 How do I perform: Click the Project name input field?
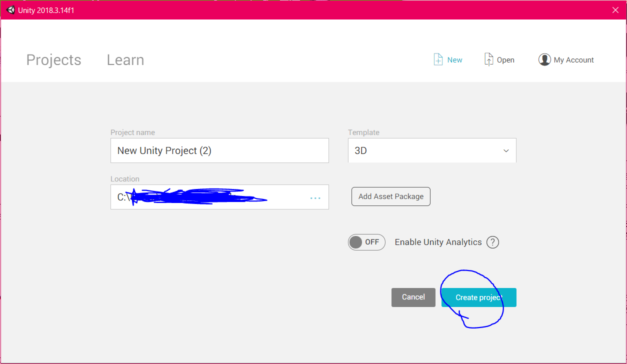[219, 150]
